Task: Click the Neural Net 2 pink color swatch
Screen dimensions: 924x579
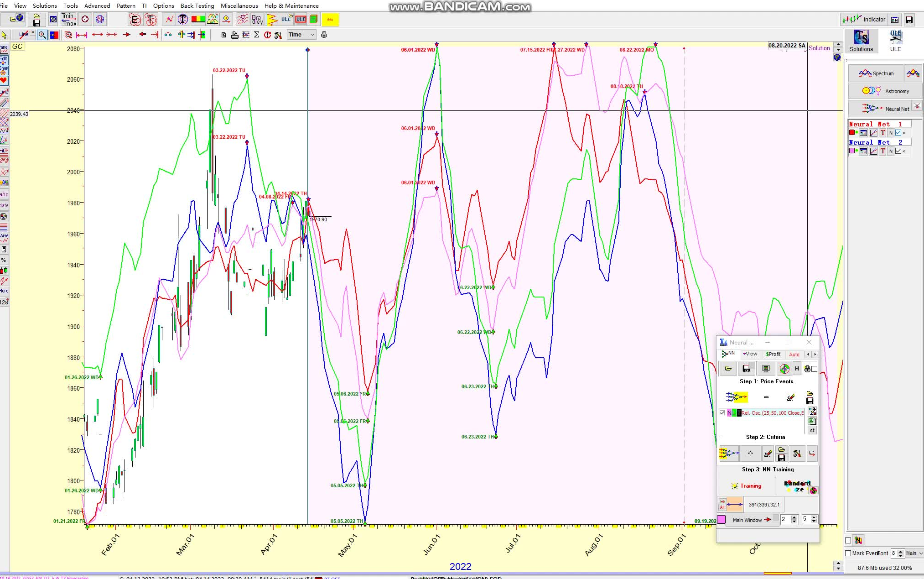Action: 852,151
